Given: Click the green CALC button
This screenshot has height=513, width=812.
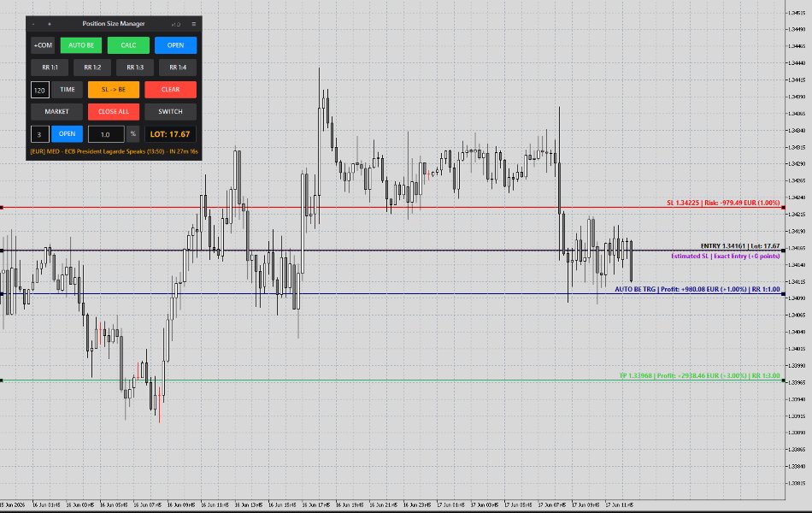Looking at the screenshot, I should (x=128, y=45).
